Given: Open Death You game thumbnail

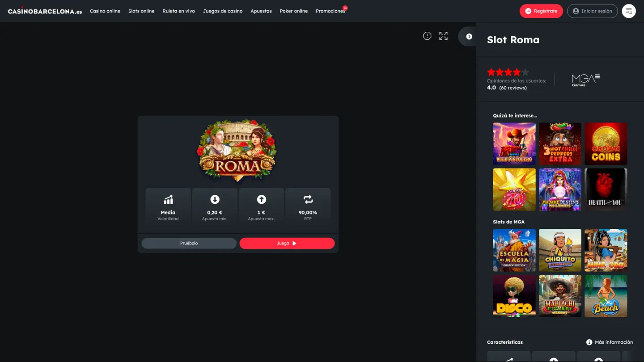Looking at the screenshot, I should (606, 189).
